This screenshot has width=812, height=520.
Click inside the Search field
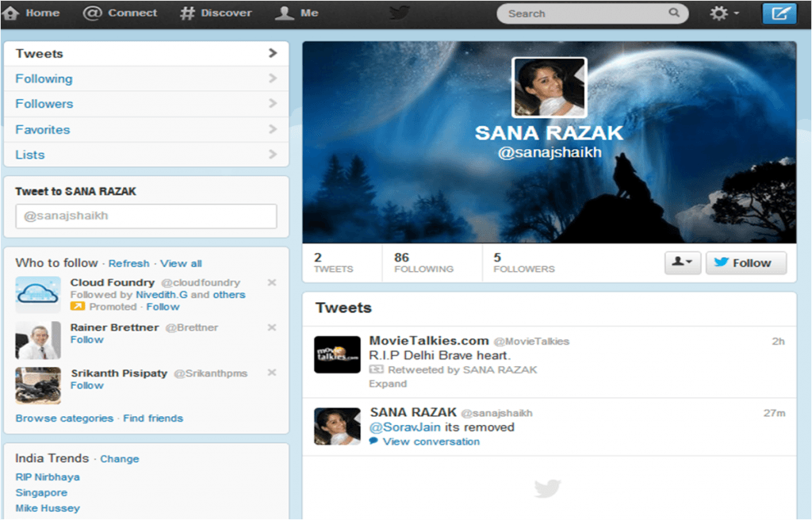592,13
